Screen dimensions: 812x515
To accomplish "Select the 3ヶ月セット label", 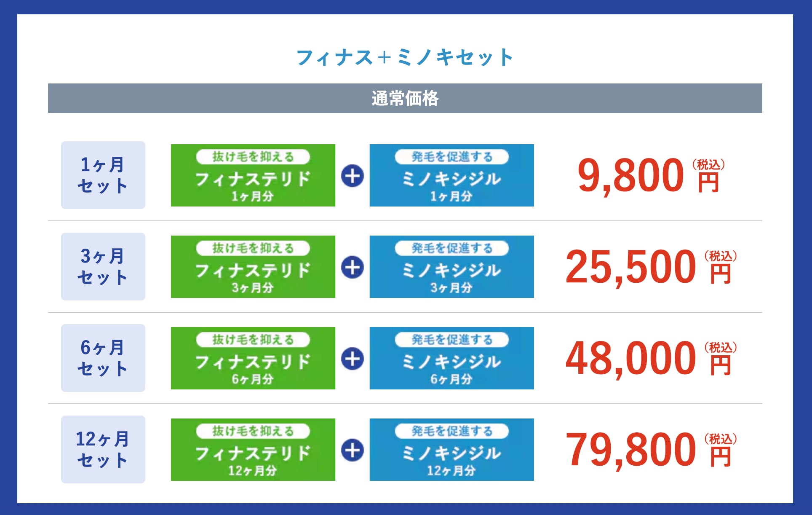I will coord(103,266).
